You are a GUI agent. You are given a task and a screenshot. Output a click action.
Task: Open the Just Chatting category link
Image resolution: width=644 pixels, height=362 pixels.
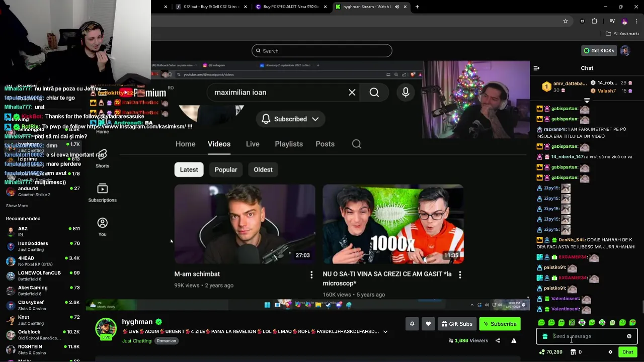pos(137,341)
